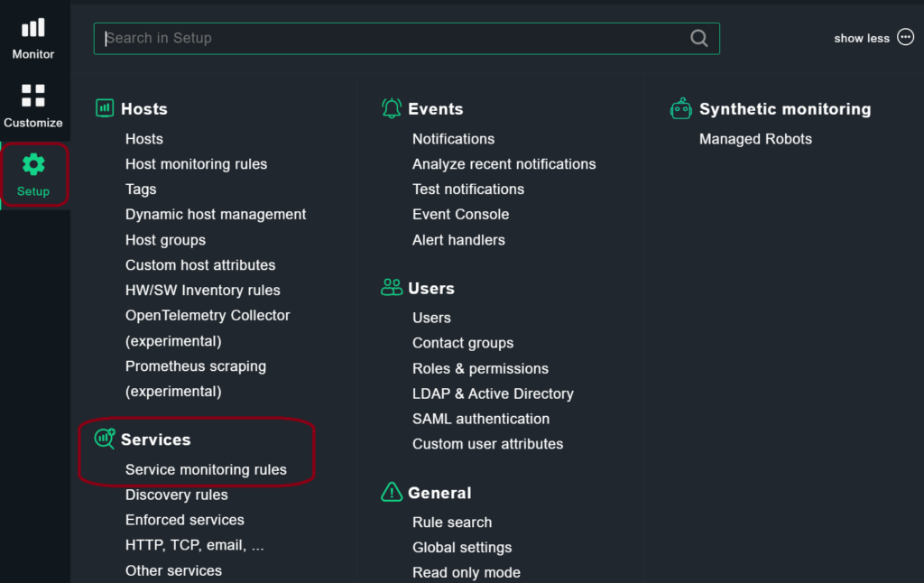Select Monitor in the left sidebar
Screen dimensions: 924x583
pyautogui.click(x=32, y=36)
